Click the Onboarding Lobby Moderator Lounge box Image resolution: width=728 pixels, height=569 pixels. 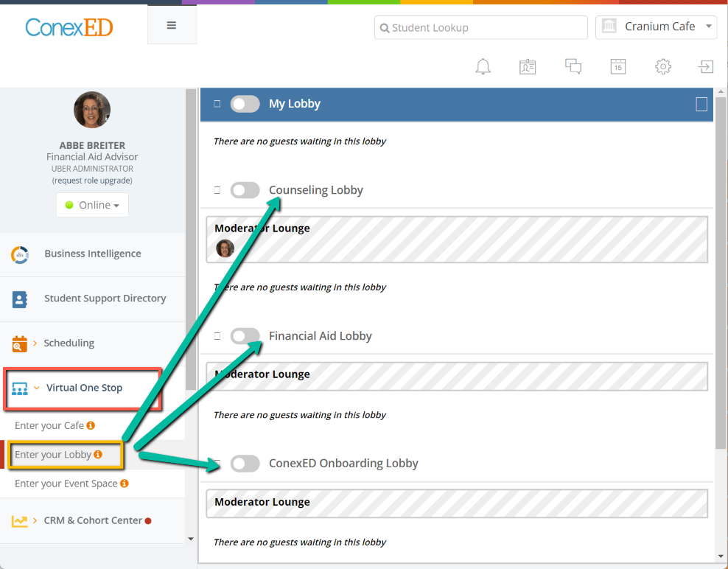[457, 503]
